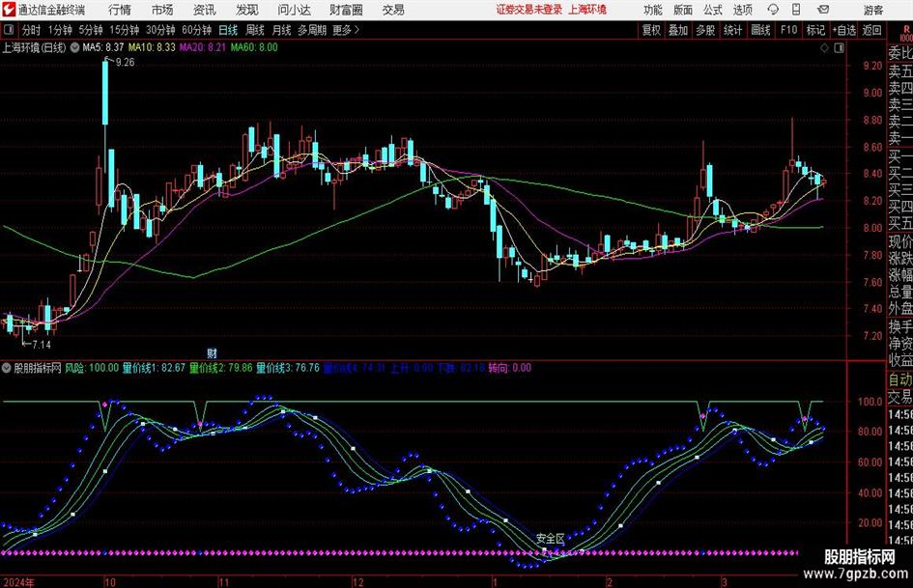The width and height of the screenshot is (913, 588).
Task: Select the 日线 daily period tab
Action: coord(228,30)
